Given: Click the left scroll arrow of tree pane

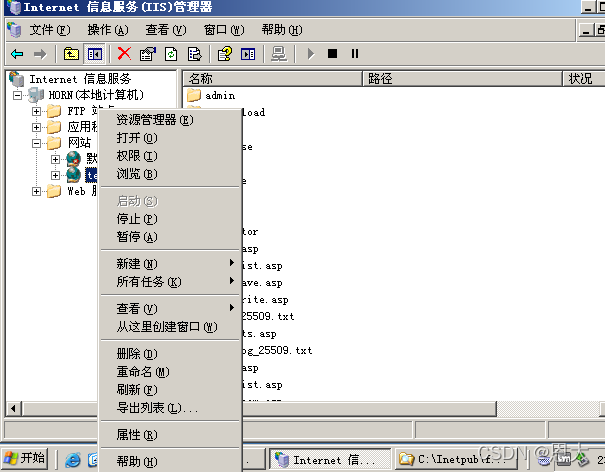Looking at the screenshot, I should [14, 409].
